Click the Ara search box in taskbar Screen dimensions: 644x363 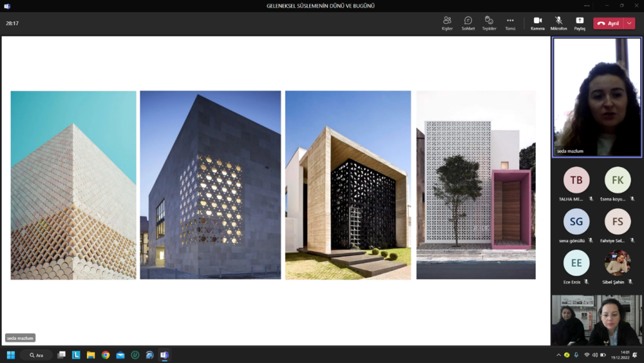37,355
